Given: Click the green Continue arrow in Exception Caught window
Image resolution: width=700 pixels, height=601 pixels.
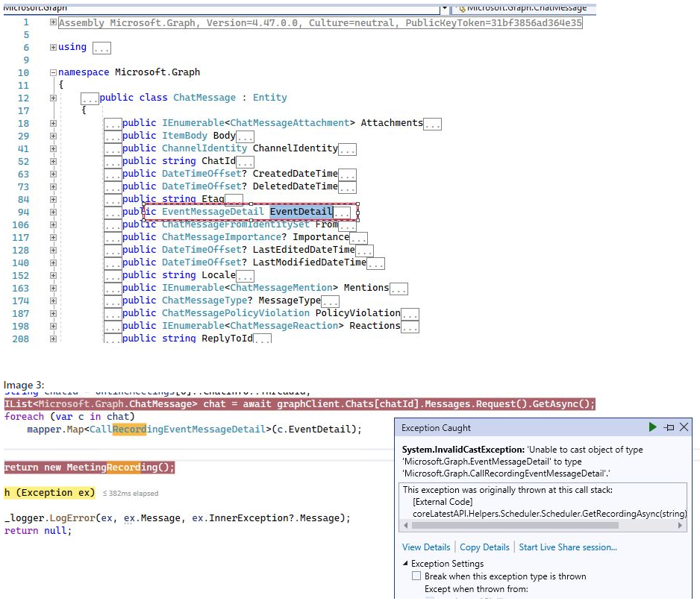Looking at the screenshot, I should [652, 427].
